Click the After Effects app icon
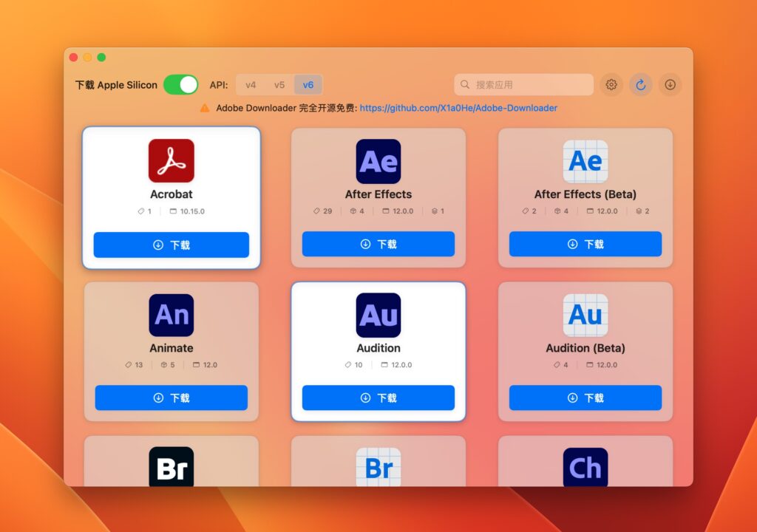This screenshot has height=532, width=757. pos(378,160)
